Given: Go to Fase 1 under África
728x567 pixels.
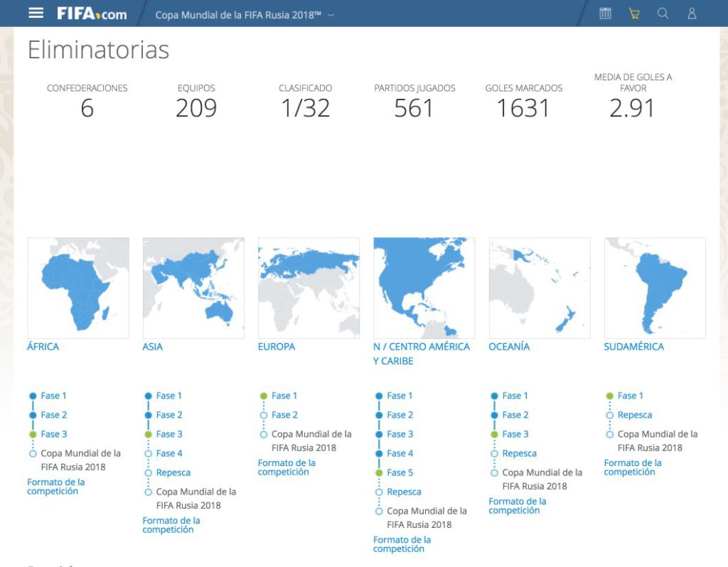Looking at the screenshot, I should [x=53, y=396].
